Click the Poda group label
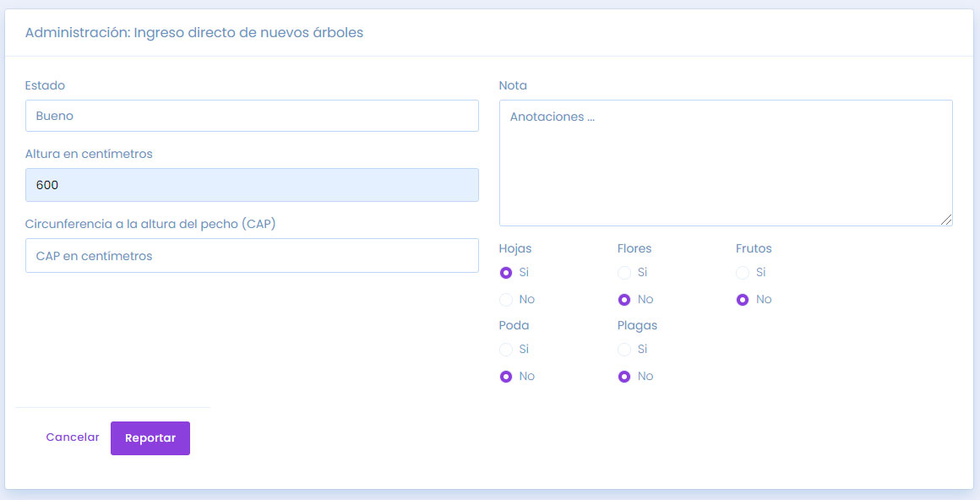The width and height of the screenshot is (980, 500). [514, 326]
